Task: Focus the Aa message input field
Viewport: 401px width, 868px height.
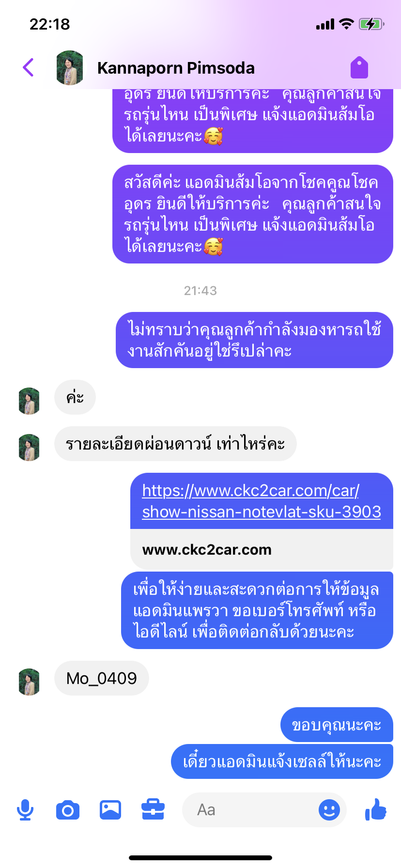Action: click(x=252, y=810)
